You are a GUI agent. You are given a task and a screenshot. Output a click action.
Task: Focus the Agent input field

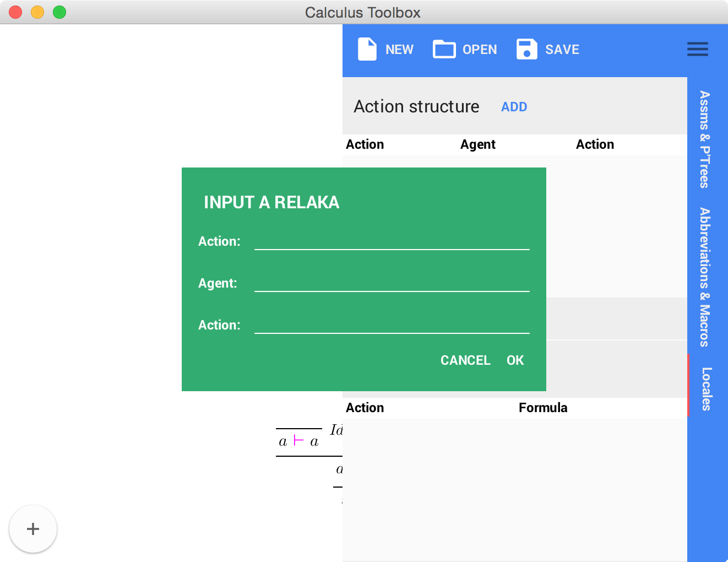pyautogui.click(x=392, y=283)
